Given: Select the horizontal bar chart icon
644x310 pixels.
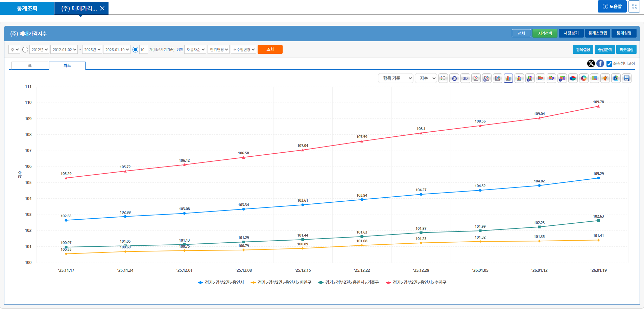Looking at the screenshot, I should click(x=541, y=78).
